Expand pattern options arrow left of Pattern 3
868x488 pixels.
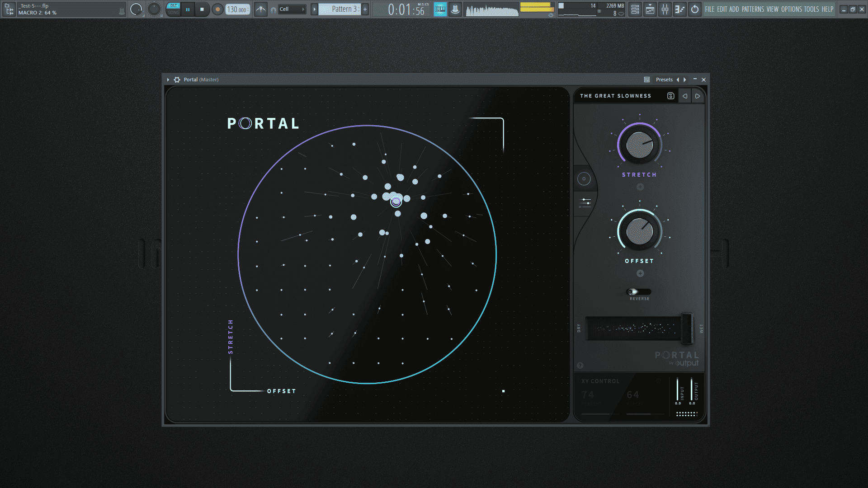pyautogui.click(x=314, y=9)
